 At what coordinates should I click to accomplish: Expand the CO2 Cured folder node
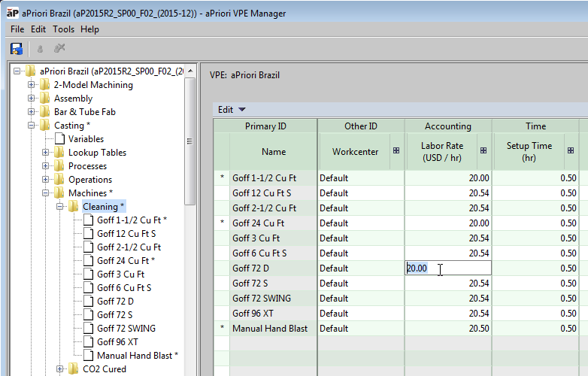(60, 369)
